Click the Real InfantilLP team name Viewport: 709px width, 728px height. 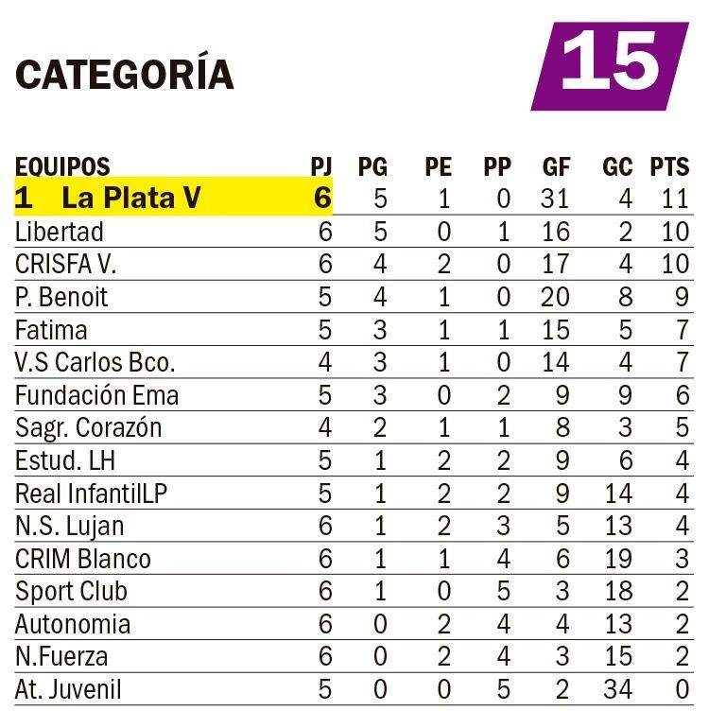coord(92,494)
